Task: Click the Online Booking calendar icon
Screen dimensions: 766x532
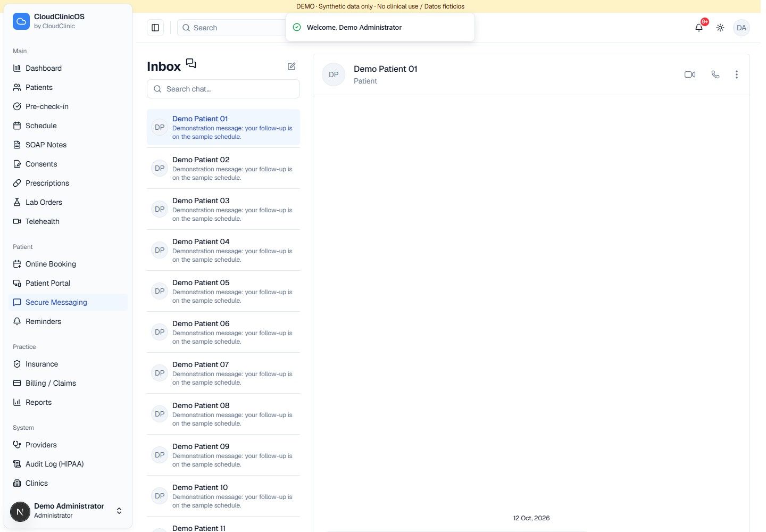Action: [17, 264]
